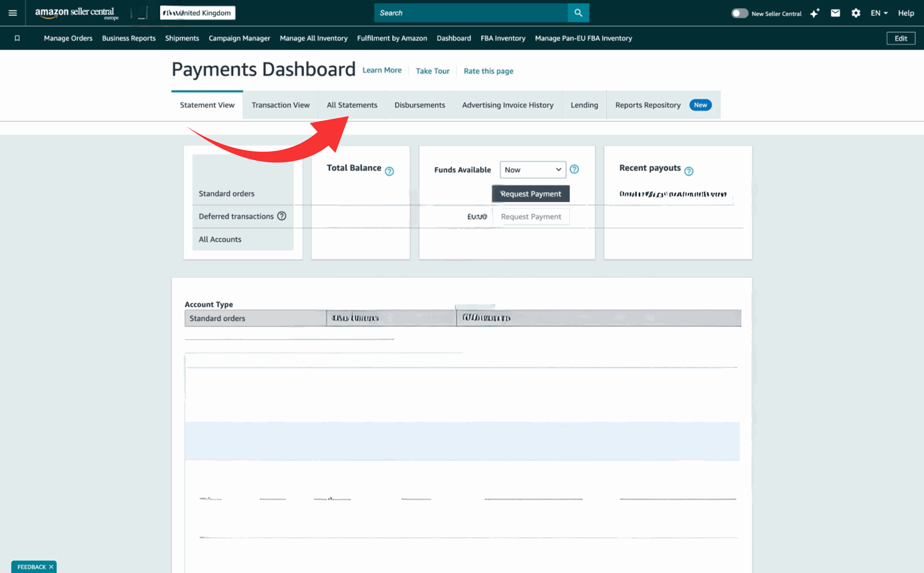The image size is (924, 573).
Task: Click the Help link in header
Action: point(906,13)
